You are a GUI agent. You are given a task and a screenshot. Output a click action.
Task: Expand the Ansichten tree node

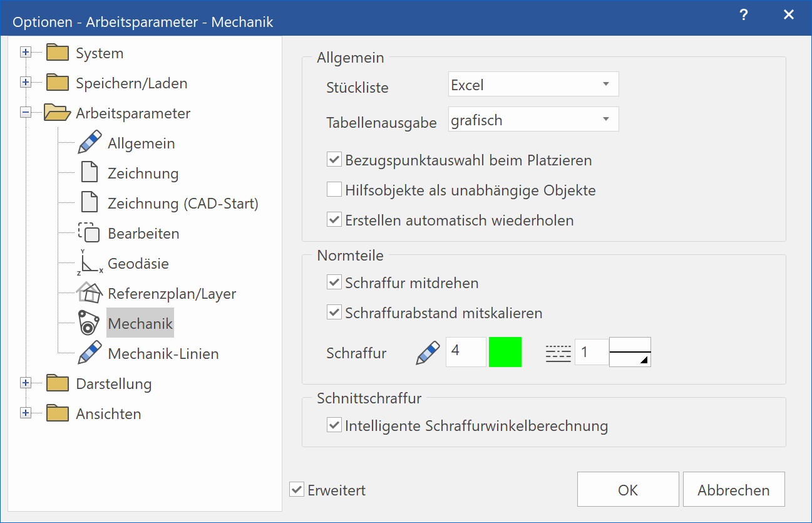click(26, 412)
